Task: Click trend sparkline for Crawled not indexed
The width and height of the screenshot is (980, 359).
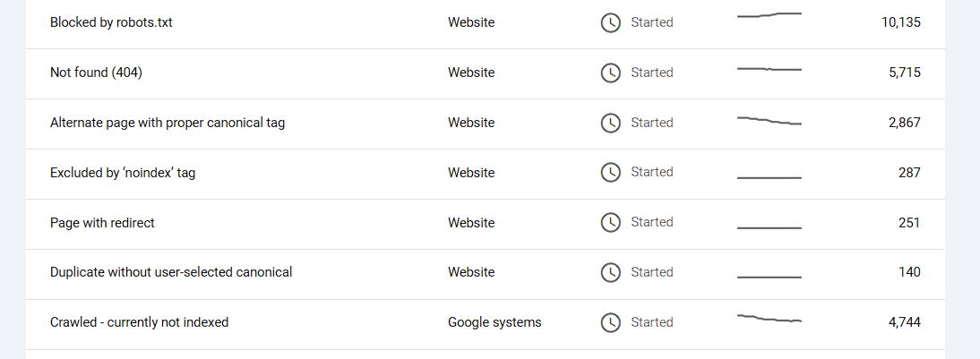Action: [x=769, y=319]
